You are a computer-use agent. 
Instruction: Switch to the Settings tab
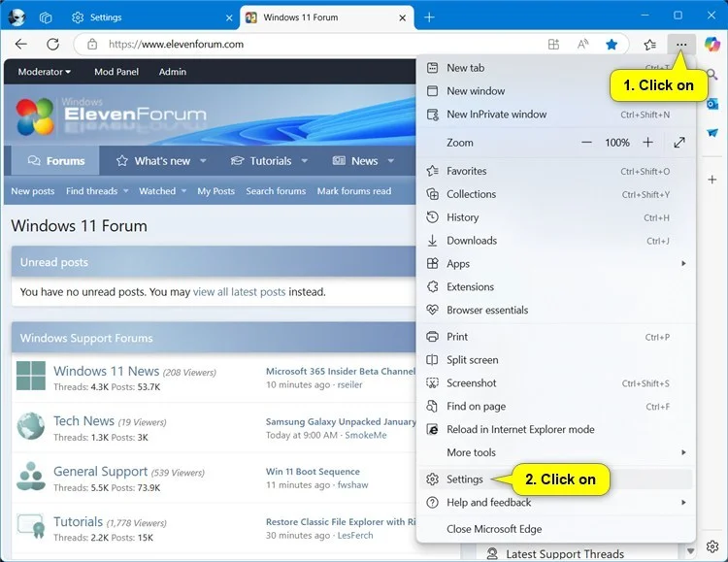click(x=150, y=17)
